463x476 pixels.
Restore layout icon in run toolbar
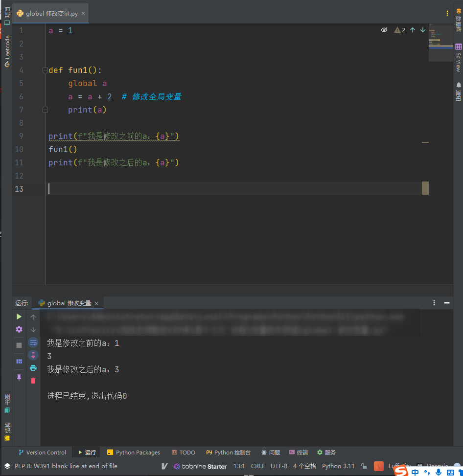coord(19,361)
